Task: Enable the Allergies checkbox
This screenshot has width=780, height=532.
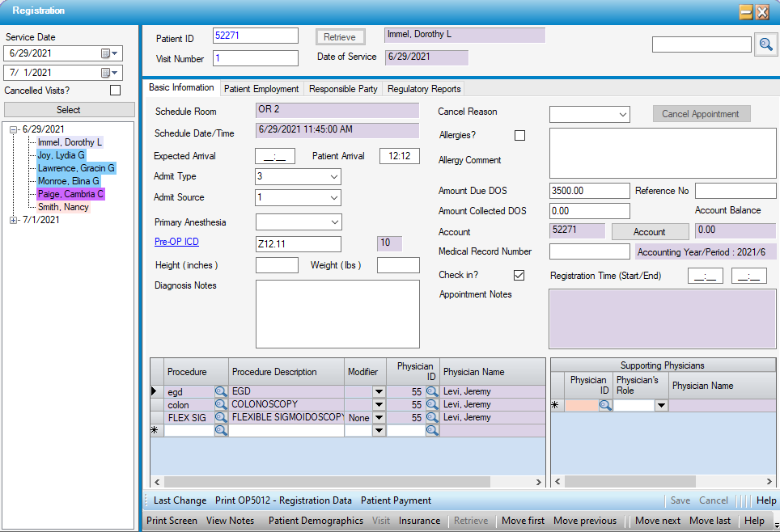Action: tap(519, 135)
